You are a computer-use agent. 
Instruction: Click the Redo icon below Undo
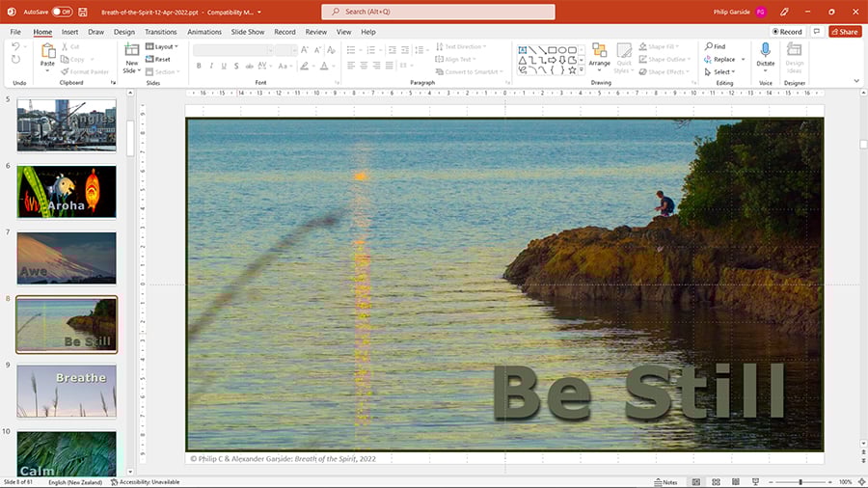[15, 60]
